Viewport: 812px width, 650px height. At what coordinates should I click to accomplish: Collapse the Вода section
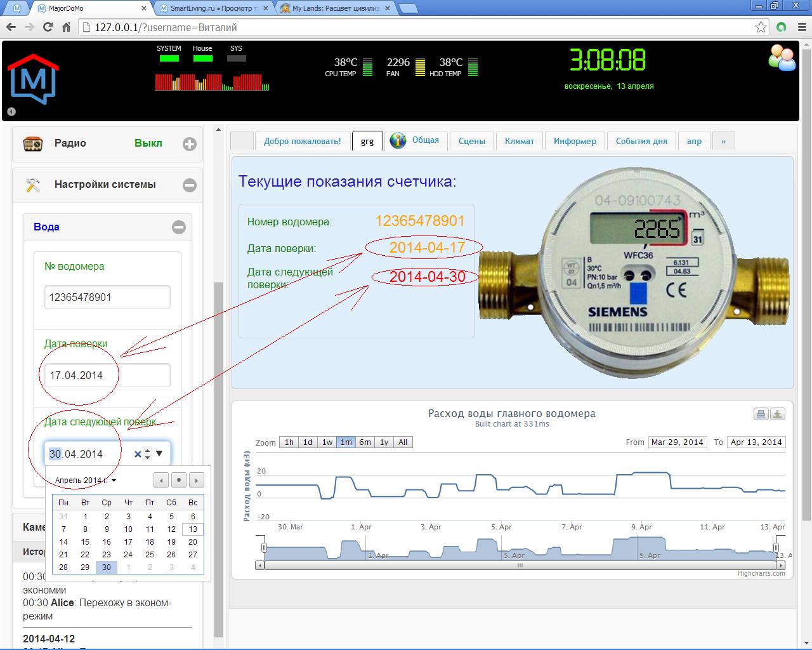click(179, 227)
